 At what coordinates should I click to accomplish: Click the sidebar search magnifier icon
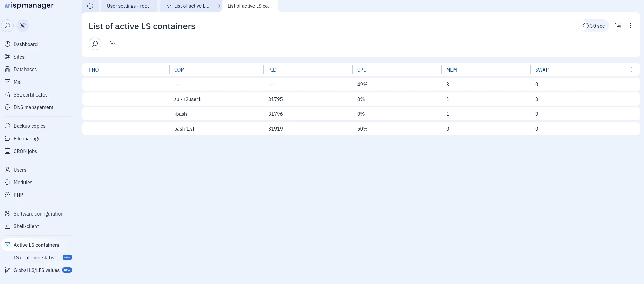[x=7, y=26]
